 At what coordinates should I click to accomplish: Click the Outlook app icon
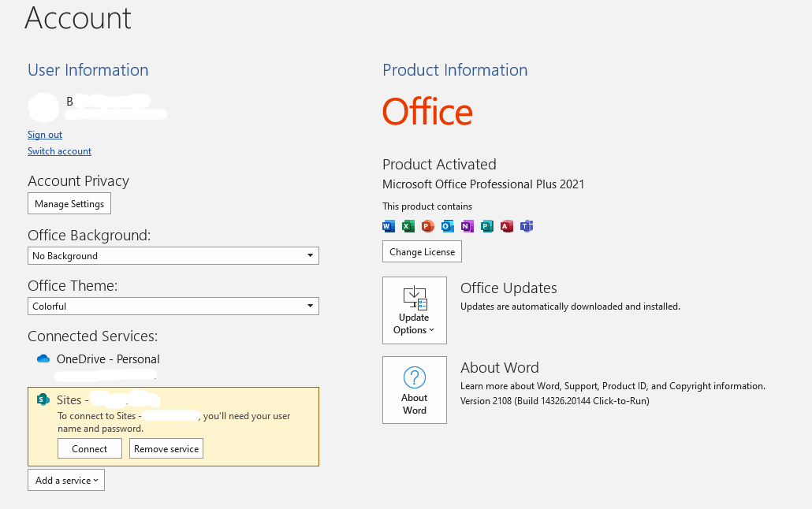tap(448, 226)
